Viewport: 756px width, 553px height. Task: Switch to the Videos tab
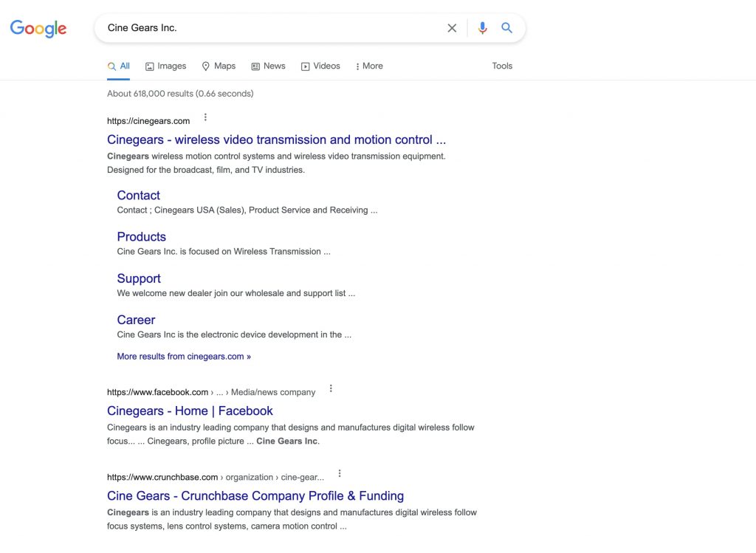[320, 66]
